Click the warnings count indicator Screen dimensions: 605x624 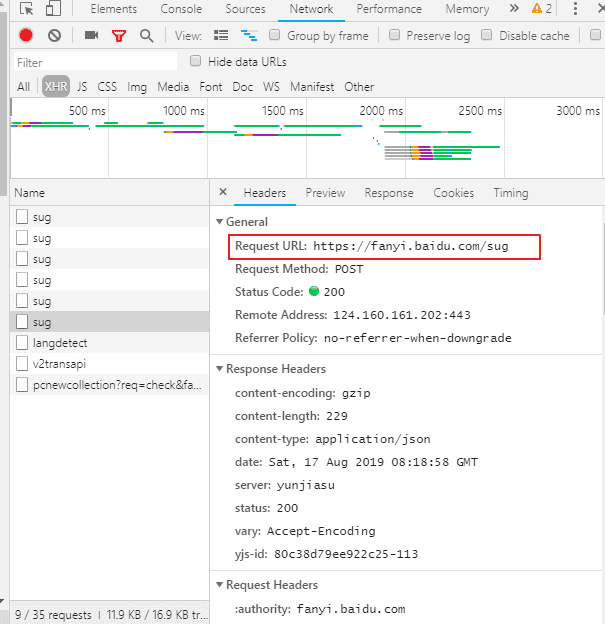(542, 8)
